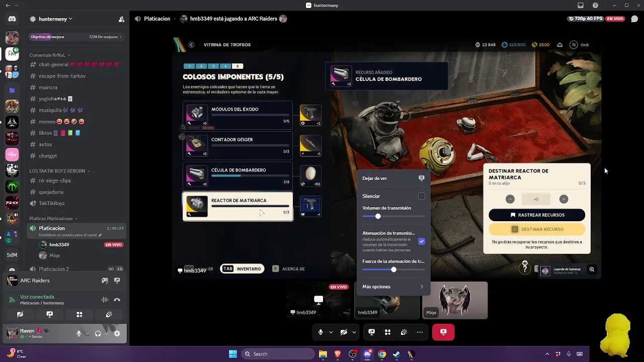Open noise suppression waveform icon

tap(105, 300)
